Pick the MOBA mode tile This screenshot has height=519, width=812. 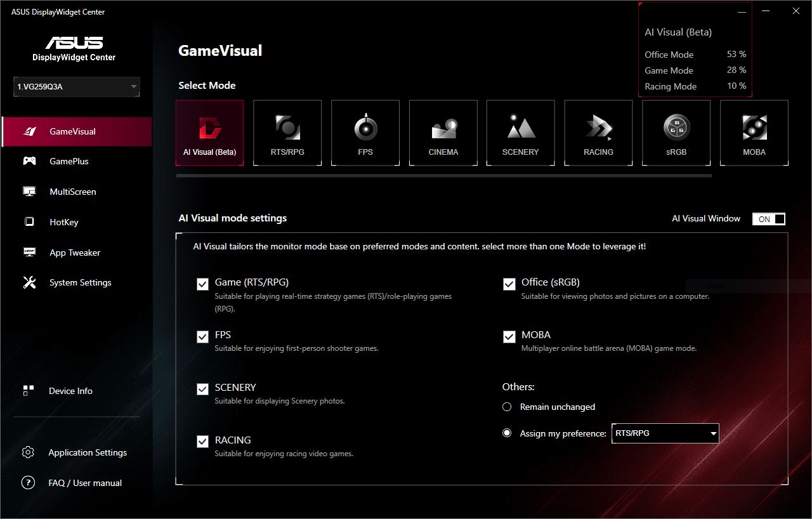click(754, 133)
